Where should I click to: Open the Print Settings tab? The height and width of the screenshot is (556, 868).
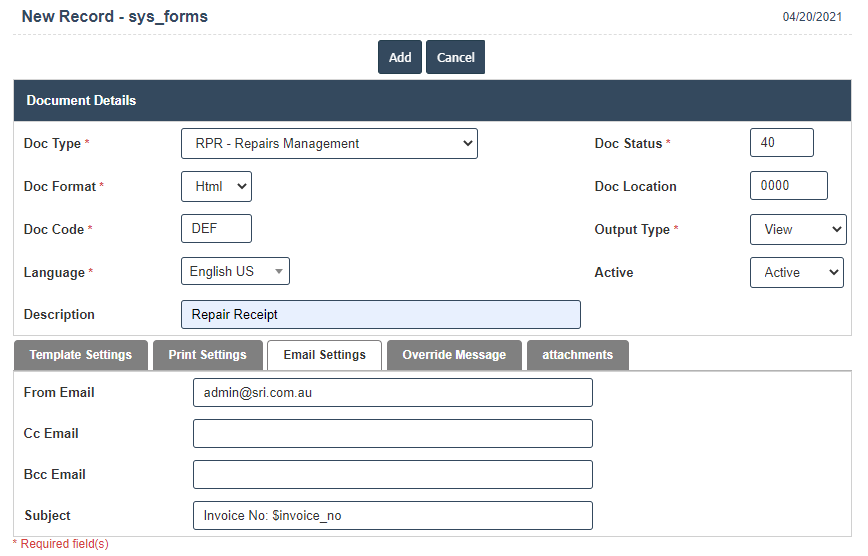tap(207, 355)
